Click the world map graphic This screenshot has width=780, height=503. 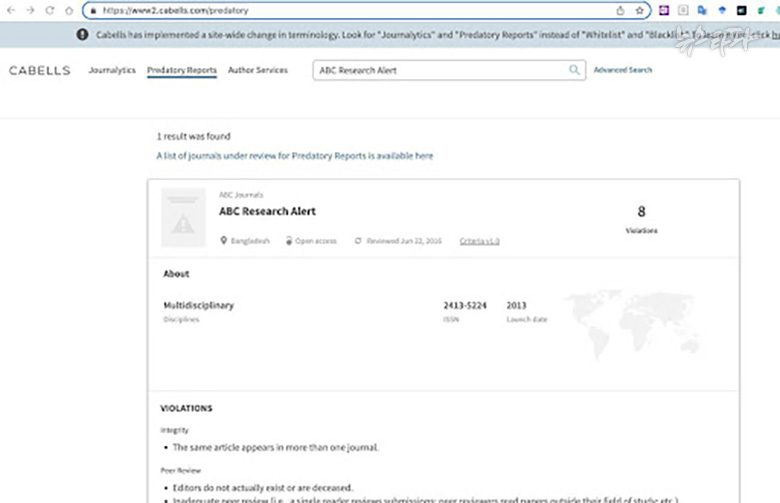click(634, 323)
